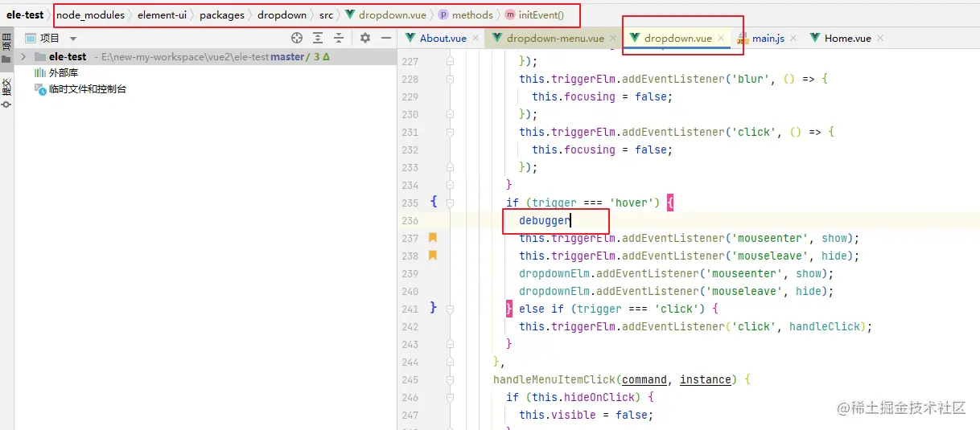Click line number 236 in the gutter
The height and width of the screenshot is (430, 980).
(x=410, y=220)
